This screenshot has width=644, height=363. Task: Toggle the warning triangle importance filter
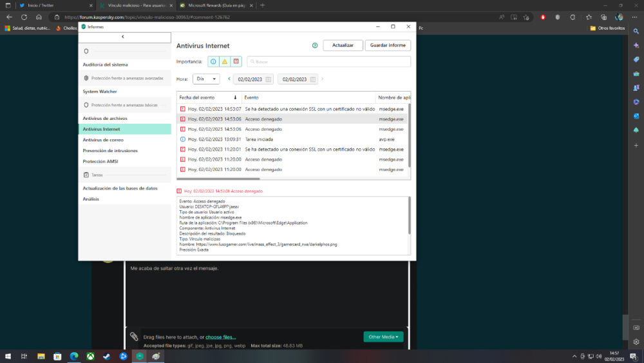tap(225, 62)
